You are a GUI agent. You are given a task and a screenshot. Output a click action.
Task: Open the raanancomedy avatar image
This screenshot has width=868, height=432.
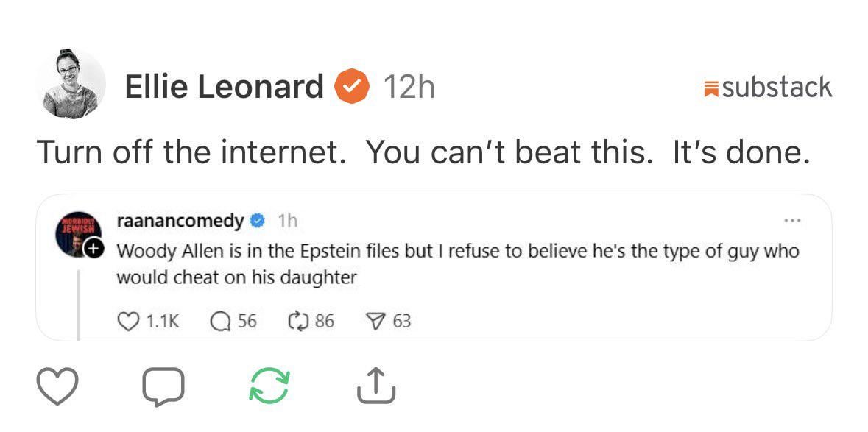(x=74, y=236)
